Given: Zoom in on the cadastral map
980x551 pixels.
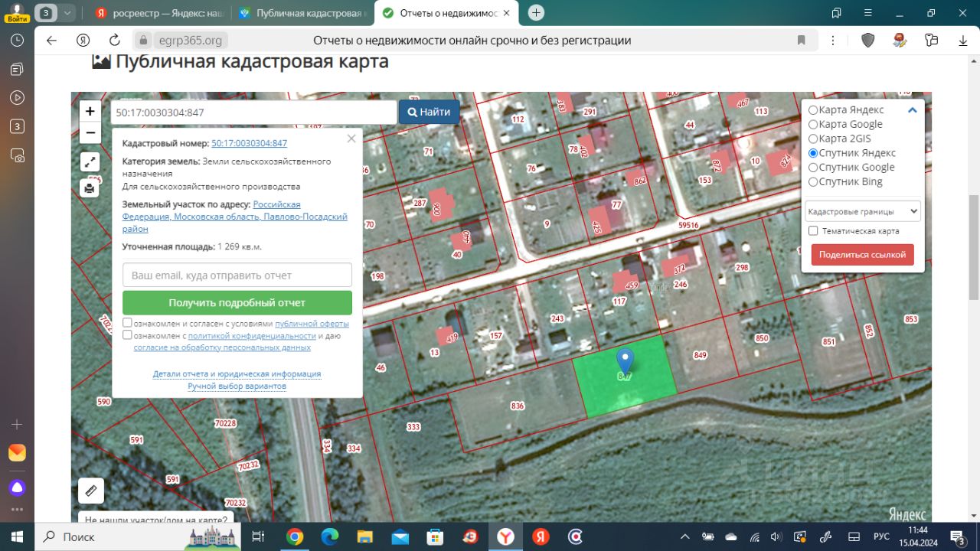Looking at the screenshot, I should click(90, 111).
